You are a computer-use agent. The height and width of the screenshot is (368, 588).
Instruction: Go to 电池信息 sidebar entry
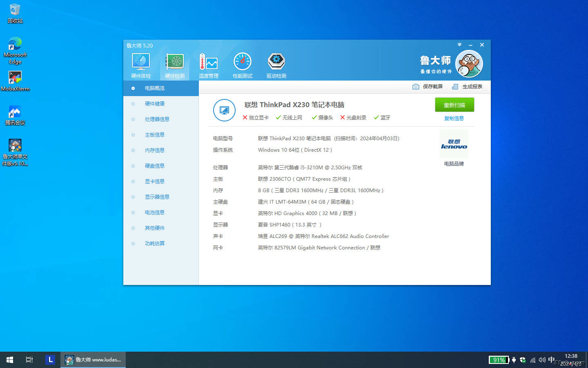point(154,213)
